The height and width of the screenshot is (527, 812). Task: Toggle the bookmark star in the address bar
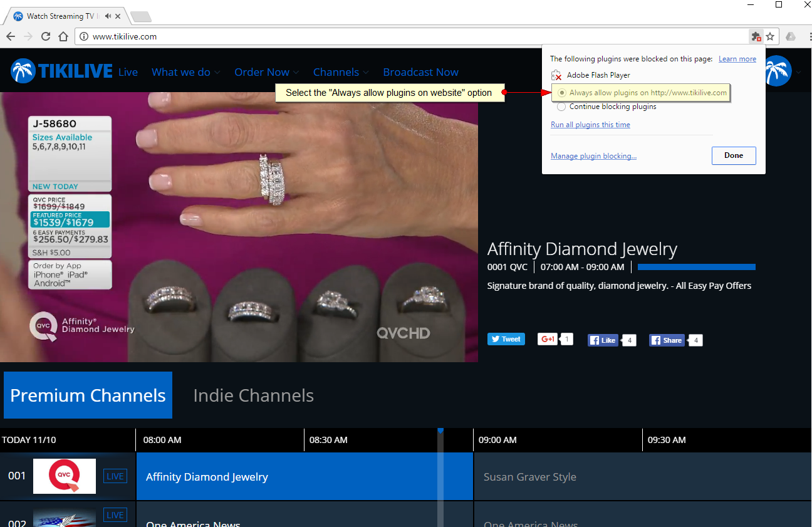coord(770,36)
